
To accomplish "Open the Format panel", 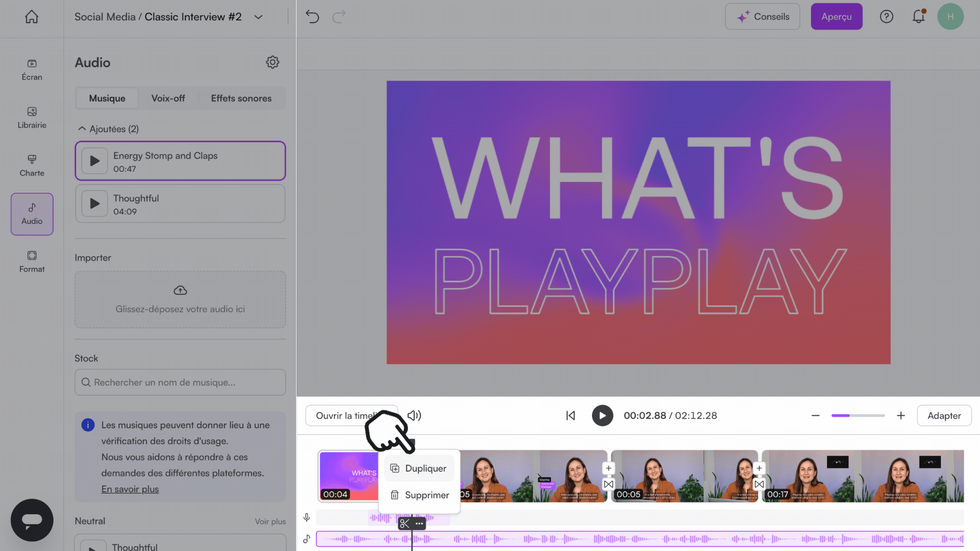I will 32,261.
